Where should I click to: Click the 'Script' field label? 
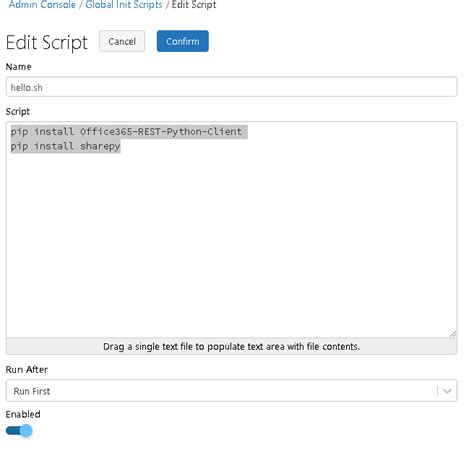pos(18,111)
